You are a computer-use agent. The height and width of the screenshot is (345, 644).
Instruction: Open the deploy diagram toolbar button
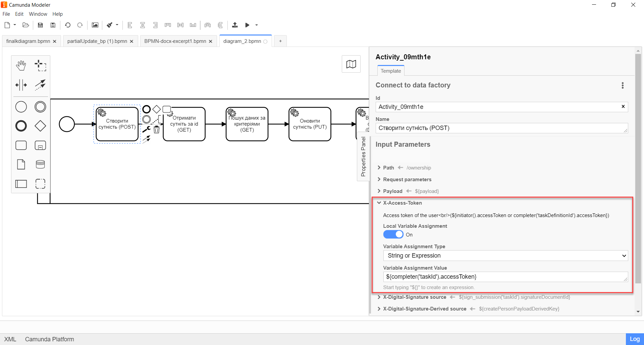coord(235,25)
